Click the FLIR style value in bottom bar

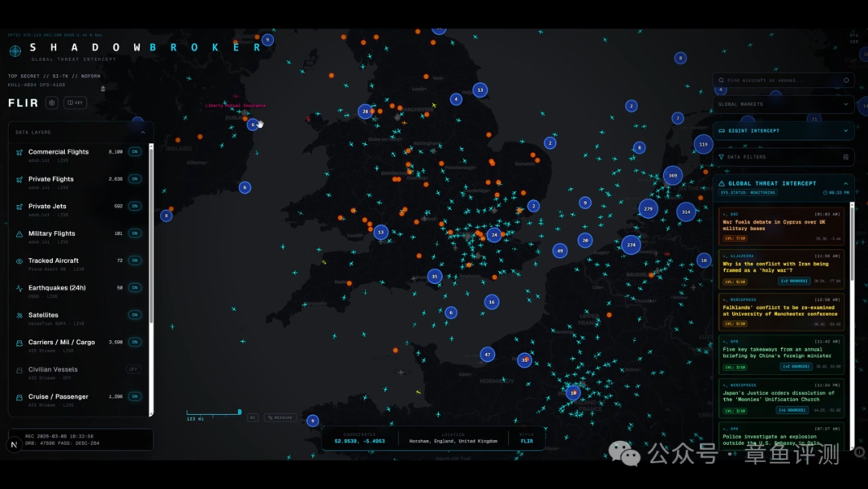(x=526, y=442)
